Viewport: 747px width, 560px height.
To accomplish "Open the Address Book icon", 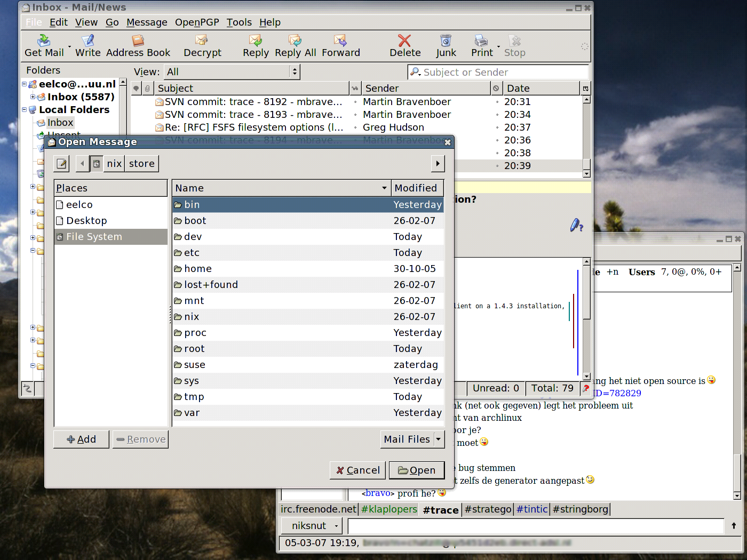I will [x=138, y=41].
